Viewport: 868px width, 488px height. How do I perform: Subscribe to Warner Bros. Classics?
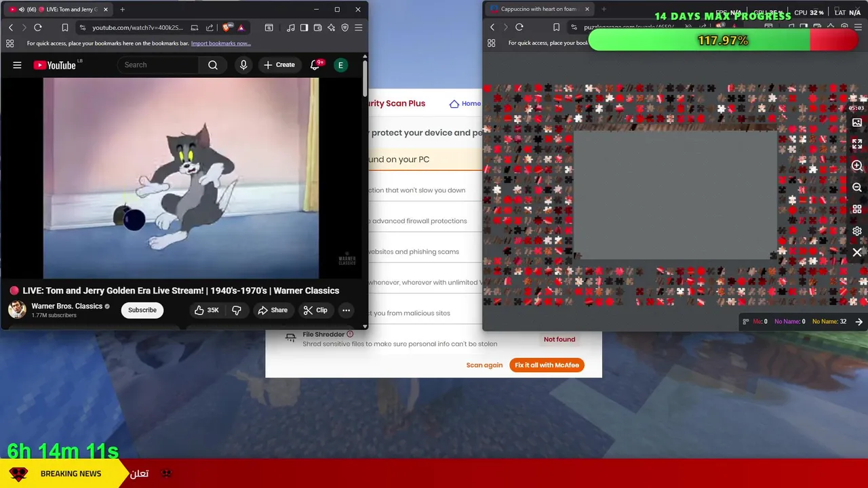142,310
